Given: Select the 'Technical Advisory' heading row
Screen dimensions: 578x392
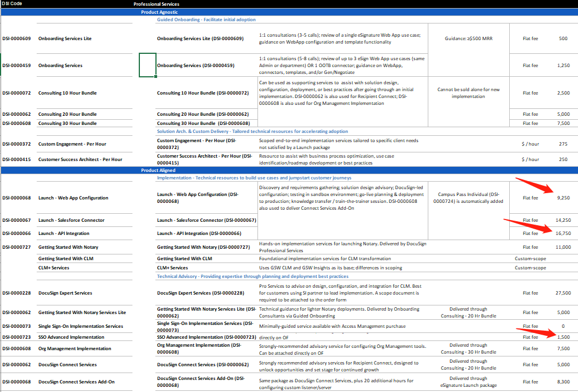Looking at the screenshot, I should click(x=252, y=276).
